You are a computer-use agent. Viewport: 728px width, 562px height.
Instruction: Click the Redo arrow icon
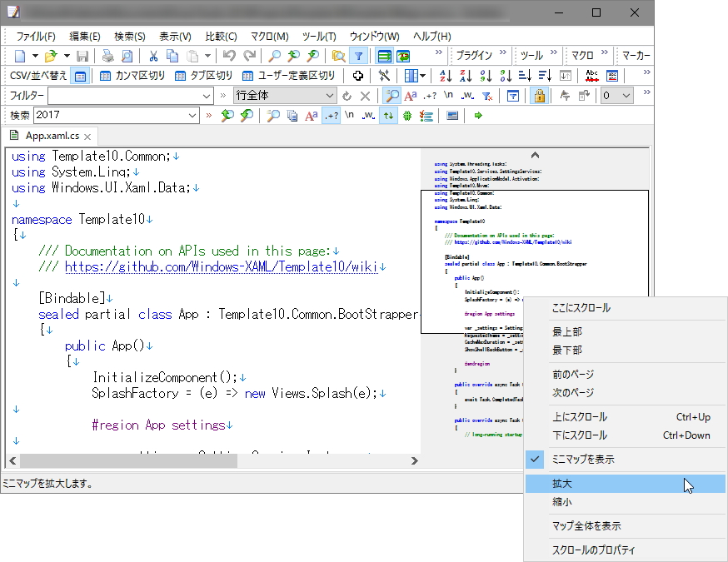(250, 56)
